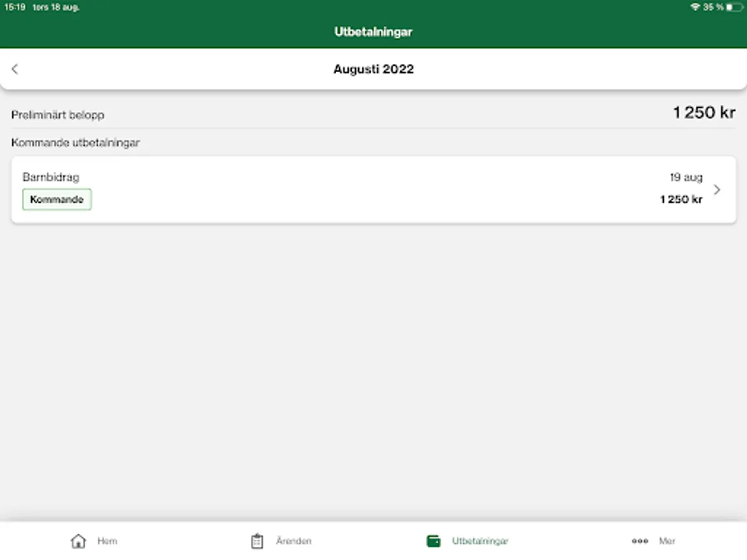
Task: Tap the Wi-Fi status icon
Action: [x=695, y=7]
